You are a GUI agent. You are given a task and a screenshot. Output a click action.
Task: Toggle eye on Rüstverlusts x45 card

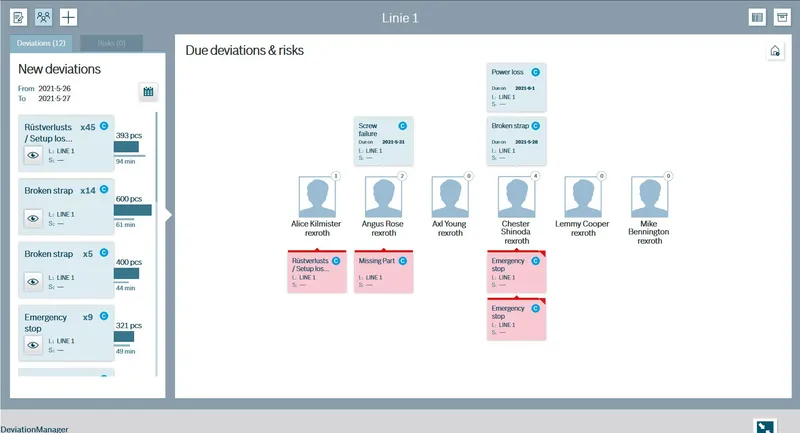(33, 155)
